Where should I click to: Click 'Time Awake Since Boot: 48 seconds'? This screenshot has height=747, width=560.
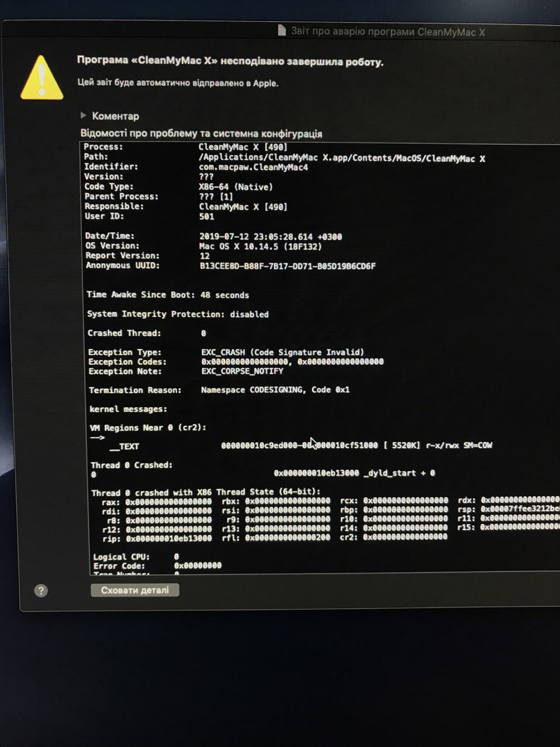168,295
